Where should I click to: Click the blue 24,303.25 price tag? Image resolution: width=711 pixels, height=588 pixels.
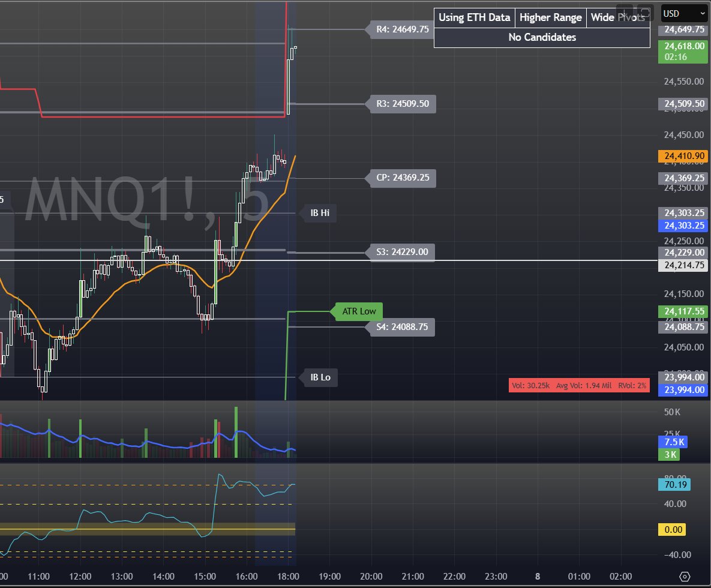683,226
